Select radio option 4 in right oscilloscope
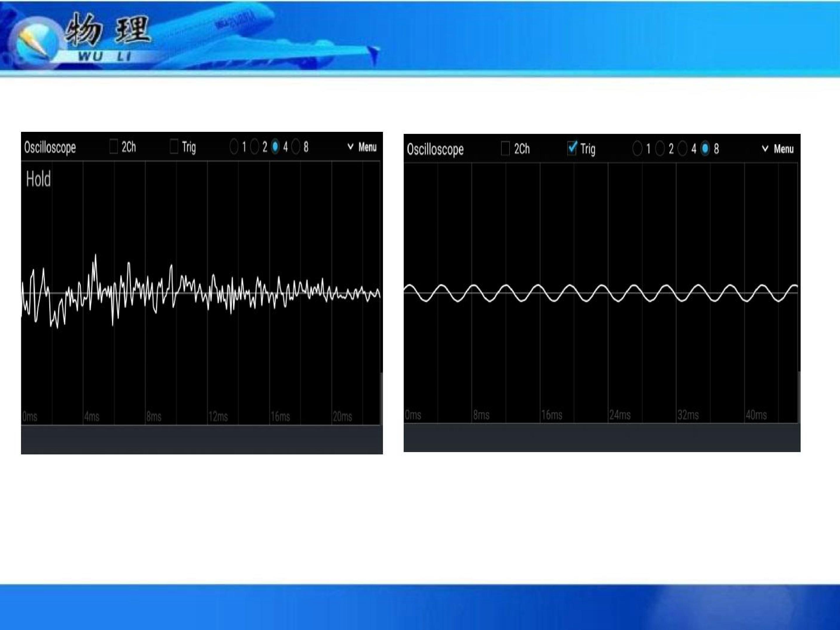840x630 pixels. (x=682, y=148)
